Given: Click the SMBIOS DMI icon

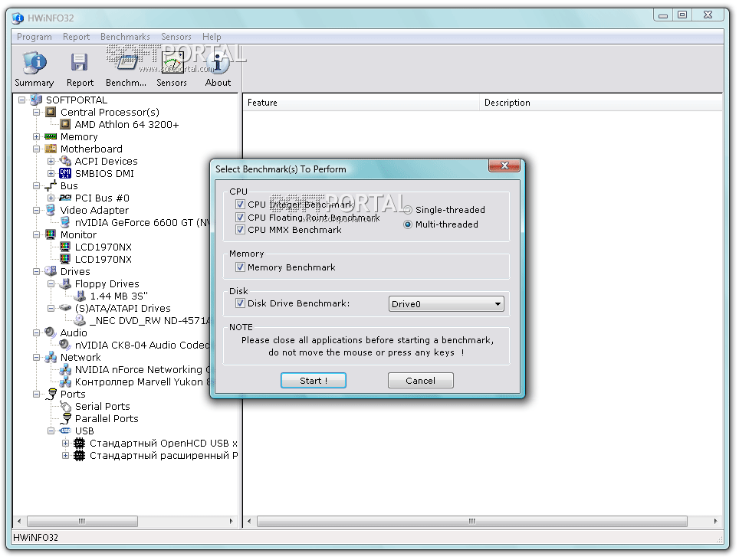Looking at the screenshot, I should 65,173.
